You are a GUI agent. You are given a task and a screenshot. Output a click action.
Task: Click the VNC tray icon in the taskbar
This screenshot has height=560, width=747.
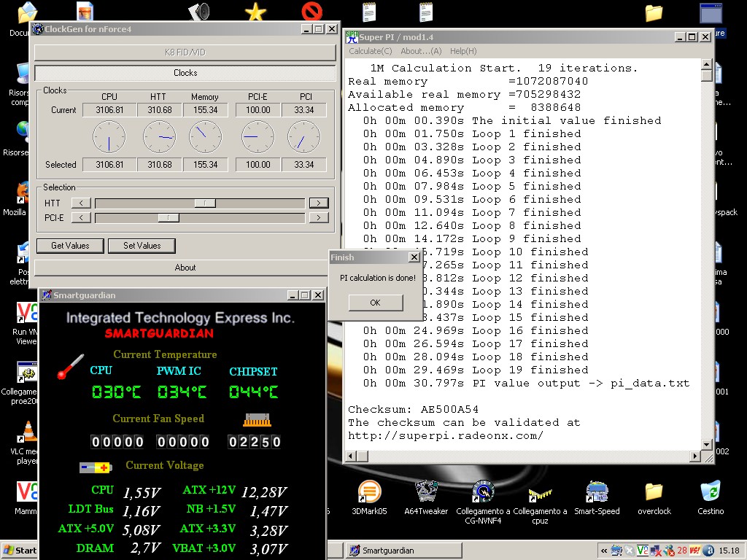642,551
